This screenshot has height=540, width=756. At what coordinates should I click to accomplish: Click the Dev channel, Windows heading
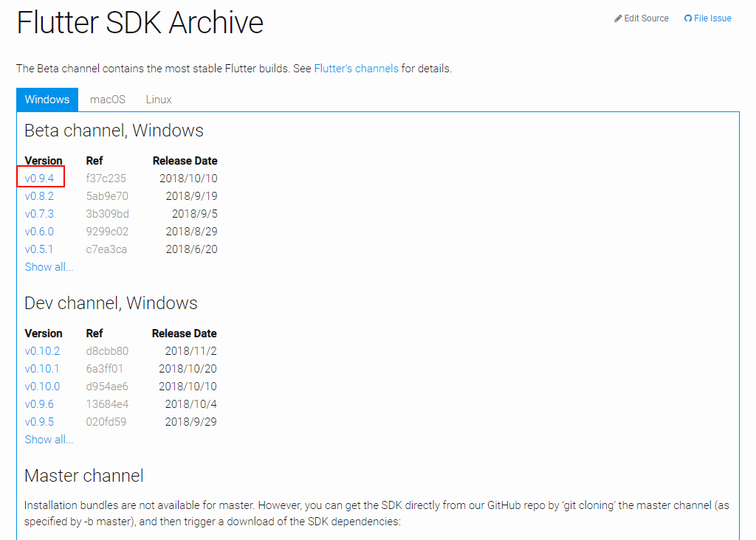(x=111, y=303)
